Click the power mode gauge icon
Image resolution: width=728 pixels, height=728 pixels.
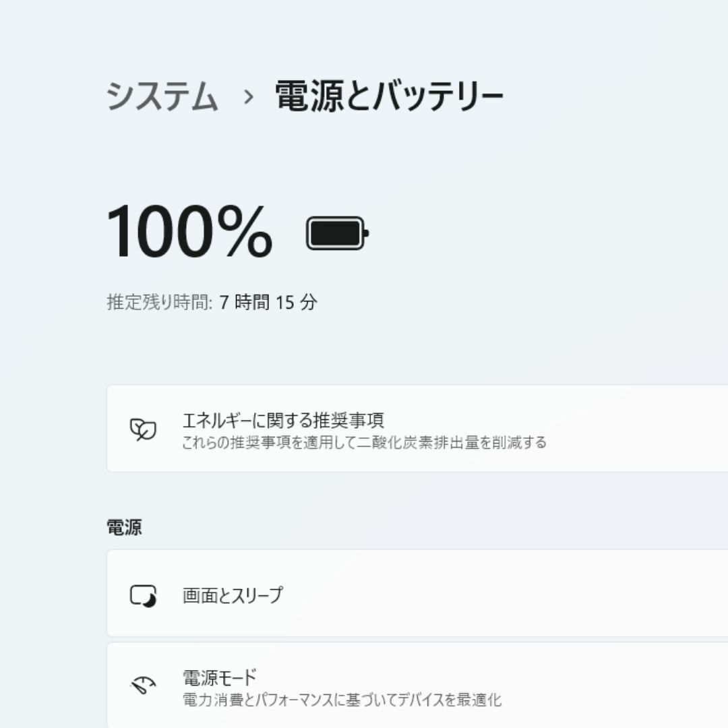pos(143,686)
